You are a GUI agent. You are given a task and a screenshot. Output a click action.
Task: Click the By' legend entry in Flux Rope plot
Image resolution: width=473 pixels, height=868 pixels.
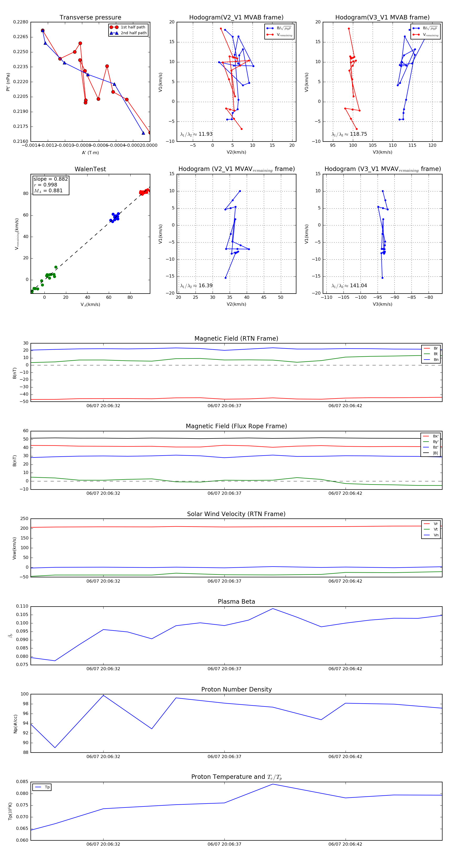coord(435,442)
